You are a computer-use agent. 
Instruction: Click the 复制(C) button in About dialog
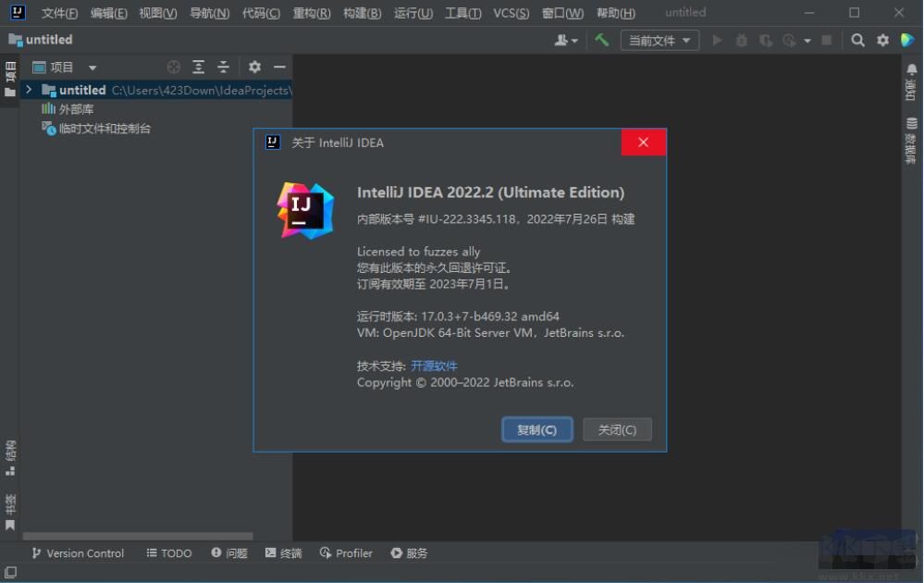[536, 428]
